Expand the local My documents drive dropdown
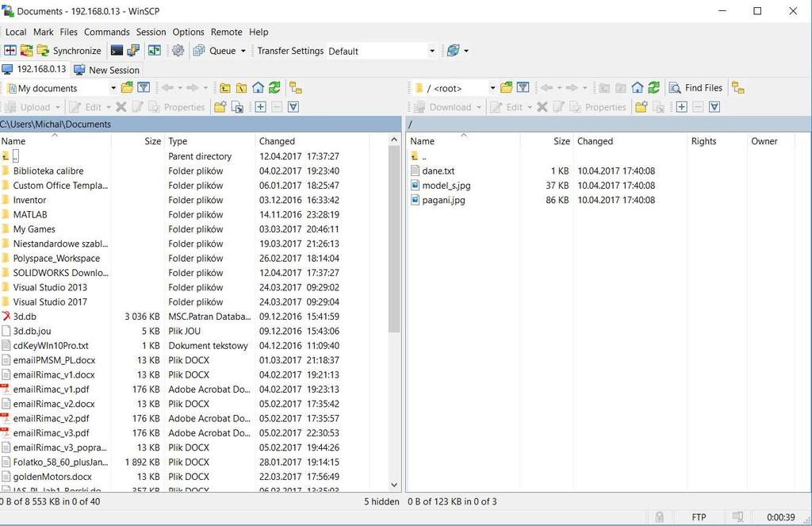The image size is (812, 526). (x=113, y=88)
